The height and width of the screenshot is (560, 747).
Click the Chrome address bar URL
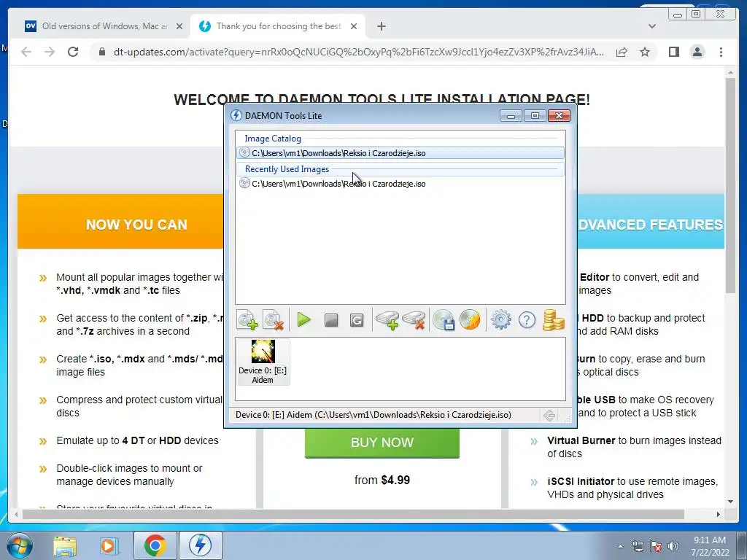pos(358,52)
